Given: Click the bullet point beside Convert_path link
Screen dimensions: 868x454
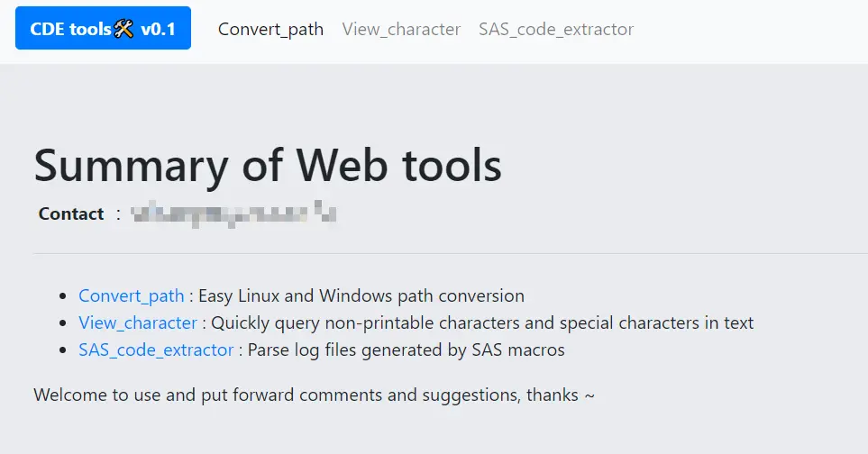Looking at the screenshot, I should click(62, 296).
